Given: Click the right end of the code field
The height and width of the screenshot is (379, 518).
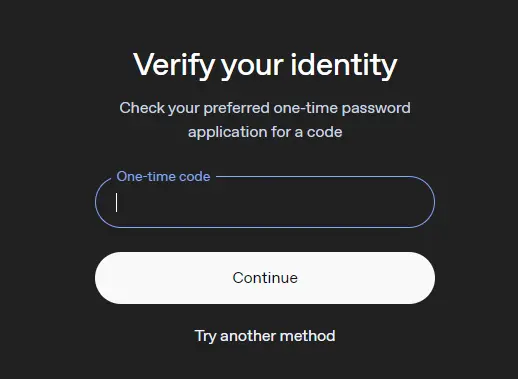Looking at the screenshot, I should point(423,202).
